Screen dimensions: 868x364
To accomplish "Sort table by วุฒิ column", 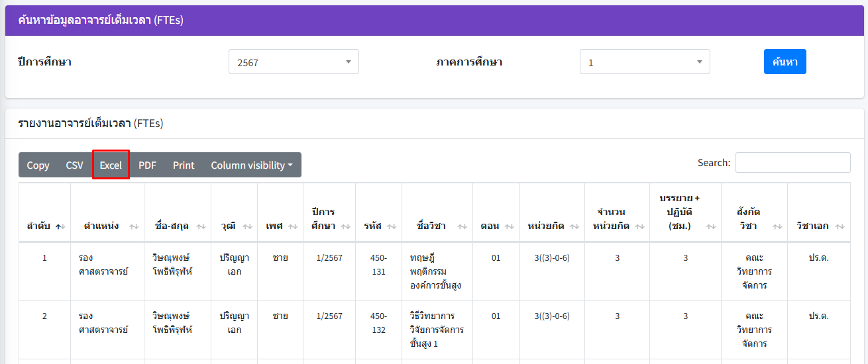I will click(x=234, y=226).
